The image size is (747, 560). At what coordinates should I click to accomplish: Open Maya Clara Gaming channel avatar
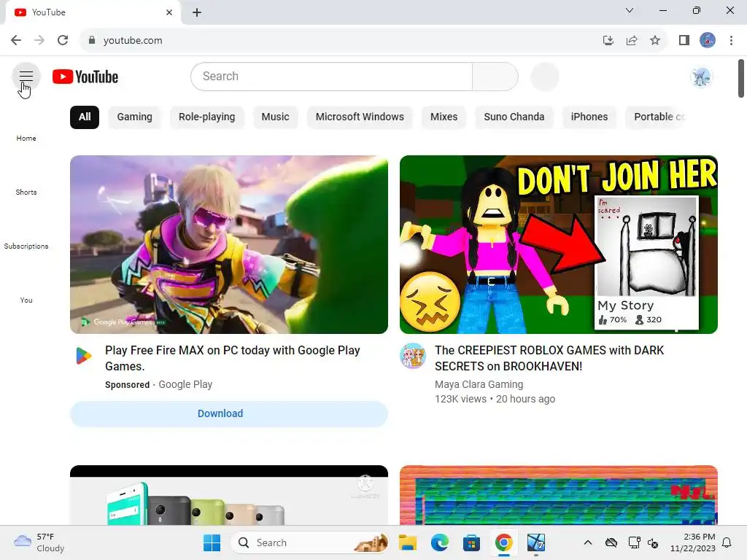click(413, 356)
